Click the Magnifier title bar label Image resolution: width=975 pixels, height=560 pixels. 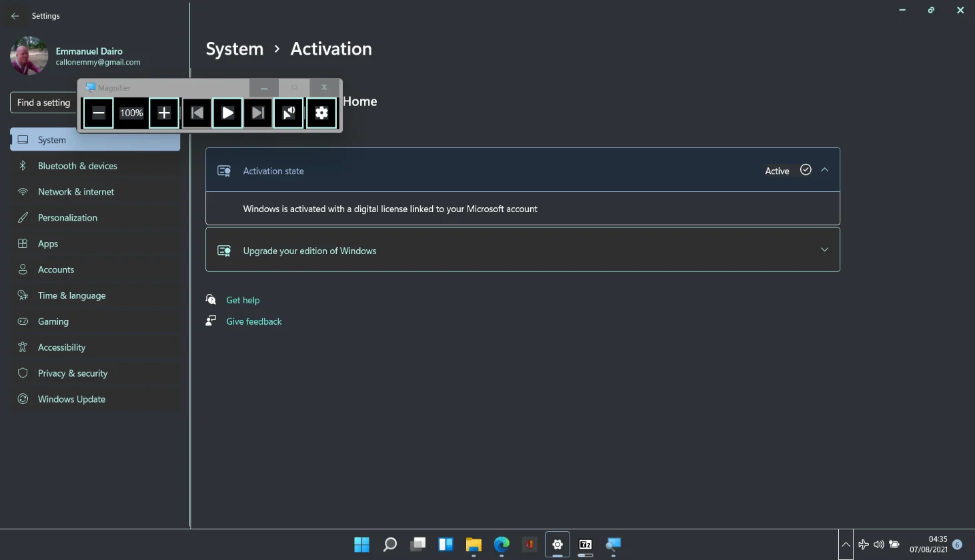(114, 87)
